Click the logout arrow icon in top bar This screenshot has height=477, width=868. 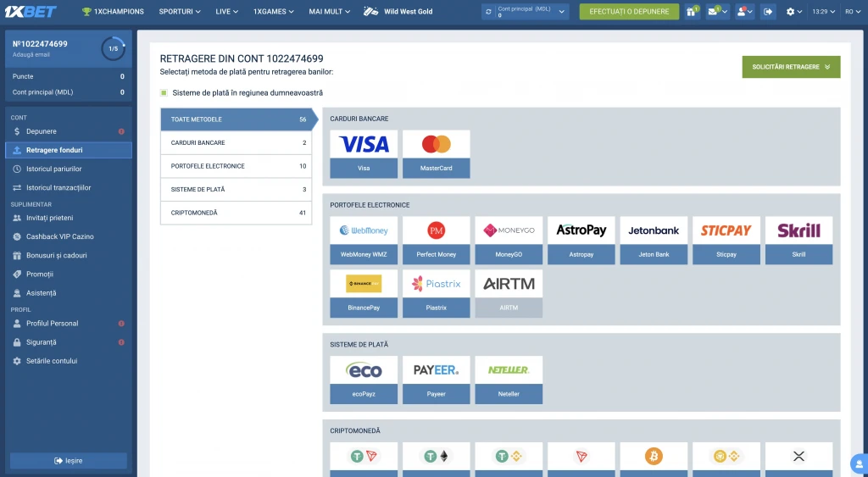tap(768, 12)
